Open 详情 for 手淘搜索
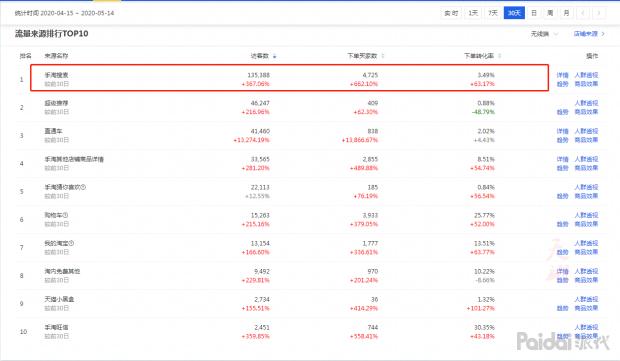 [562, 75]
